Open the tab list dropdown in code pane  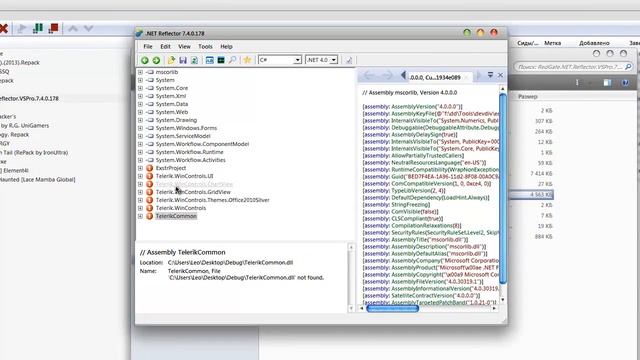(x=490, y=75)
